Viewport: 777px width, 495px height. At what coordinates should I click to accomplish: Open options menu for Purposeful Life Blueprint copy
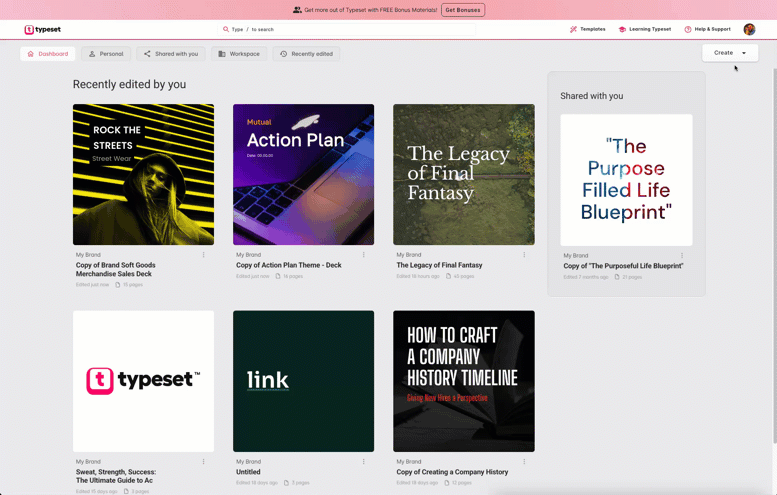[682, 256]
